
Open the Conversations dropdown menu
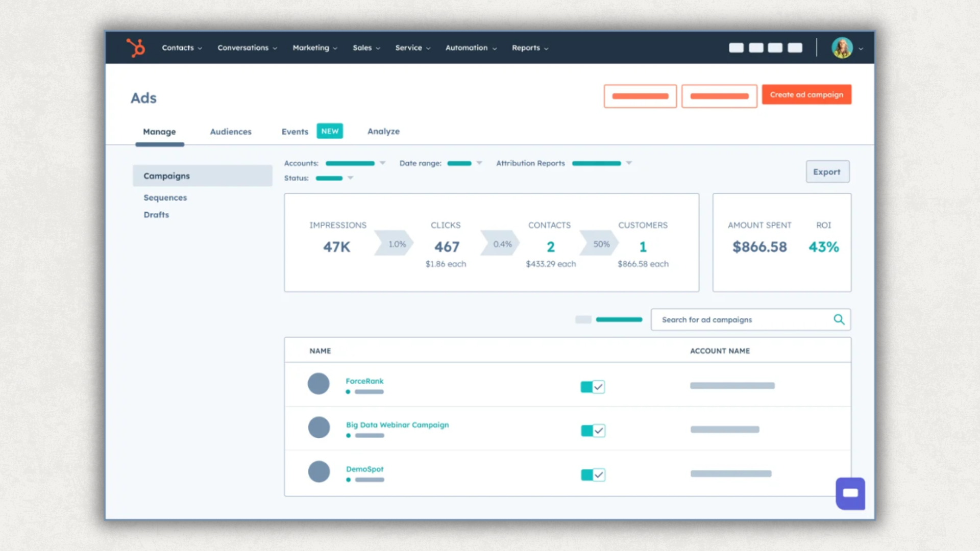(x=248, y=47)
